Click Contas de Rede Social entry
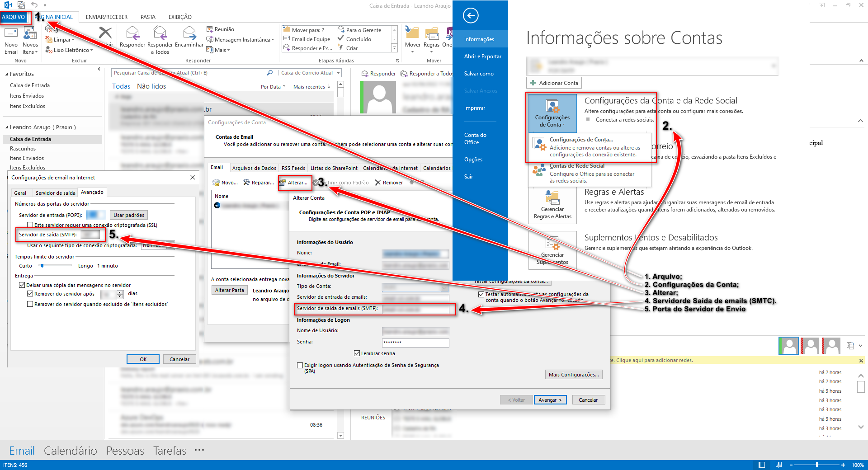The image size is (868, 470). 590,173
